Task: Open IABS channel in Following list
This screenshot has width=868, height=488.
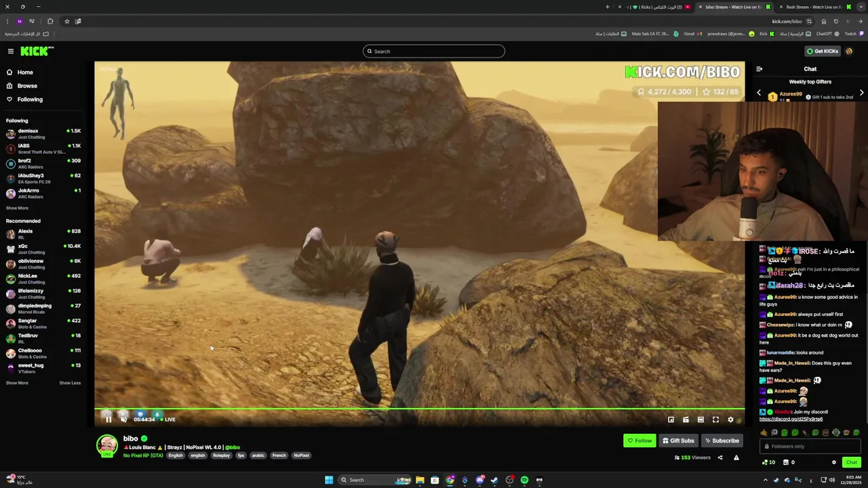Action: click(43, 148)
